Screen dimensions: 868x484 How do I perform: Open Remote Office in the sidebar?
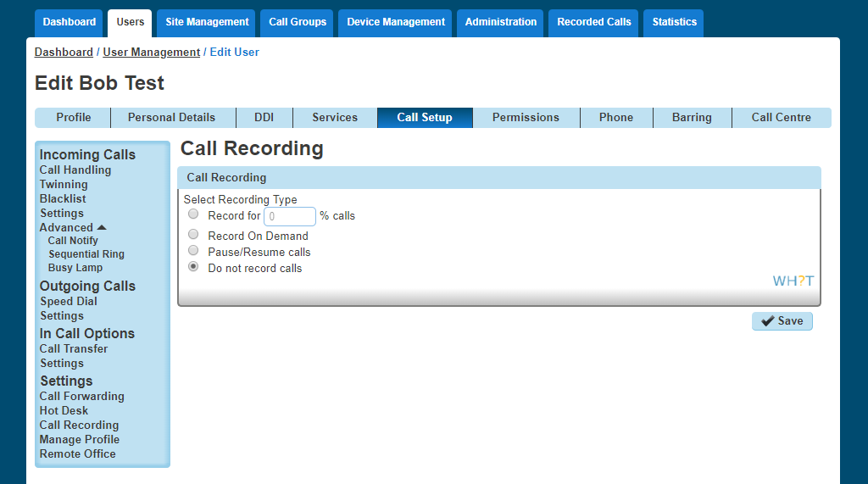77,454
